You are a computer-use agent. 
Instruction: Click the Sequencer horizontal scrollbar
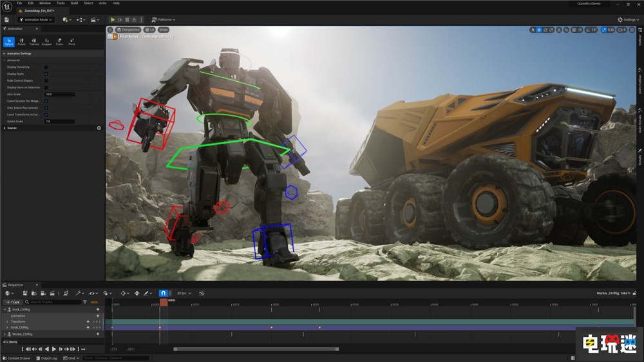(255, 349)
